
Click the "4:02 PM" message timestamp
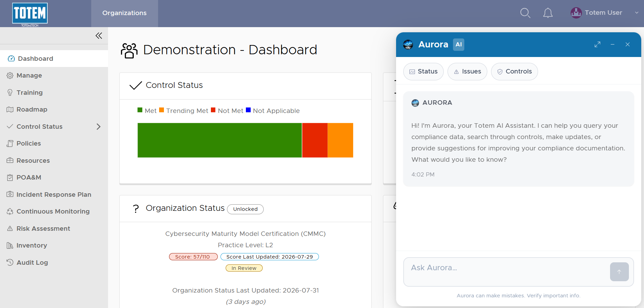[423, 174]
